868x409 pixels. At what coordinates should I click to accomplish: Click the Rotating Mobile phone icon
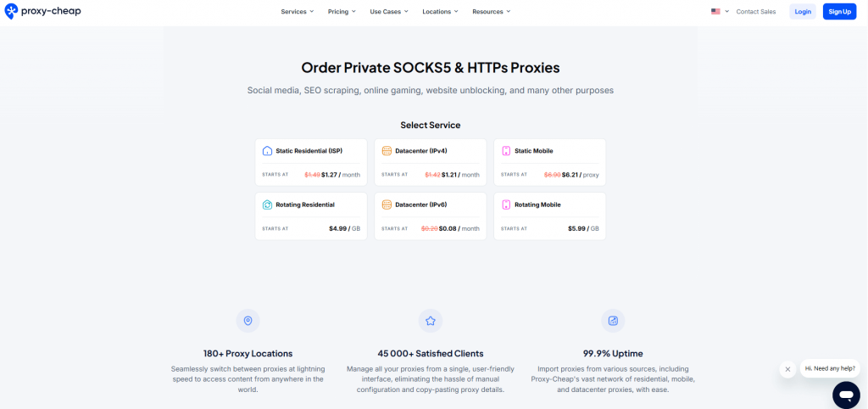point(506,204)
